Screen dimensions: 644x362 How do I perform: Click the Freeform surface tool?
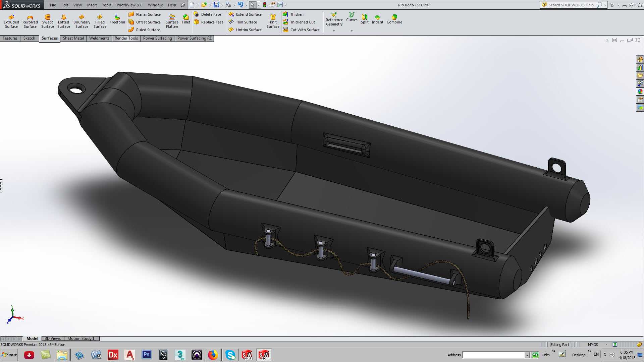(x=117, y=19)
